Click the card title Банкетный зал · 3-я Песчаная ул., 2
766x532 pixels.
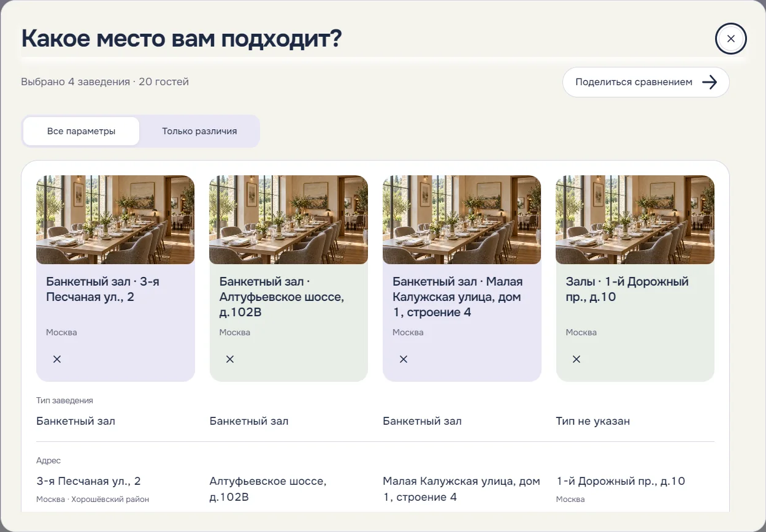(103, 289)
